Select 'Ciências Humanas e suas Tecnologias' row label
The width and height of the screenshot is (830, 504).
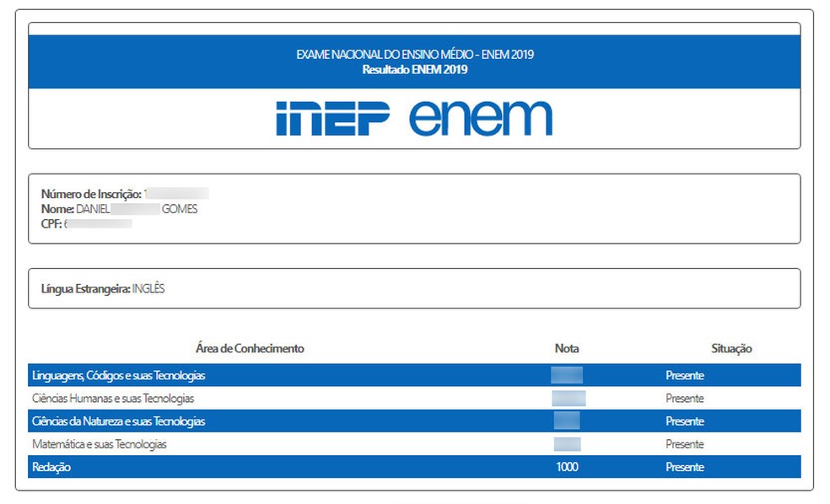tap(113, 399)
